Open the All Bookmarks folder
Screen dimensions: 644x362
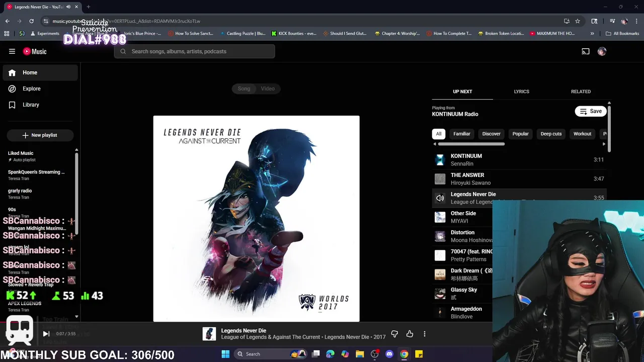point(622,34)
